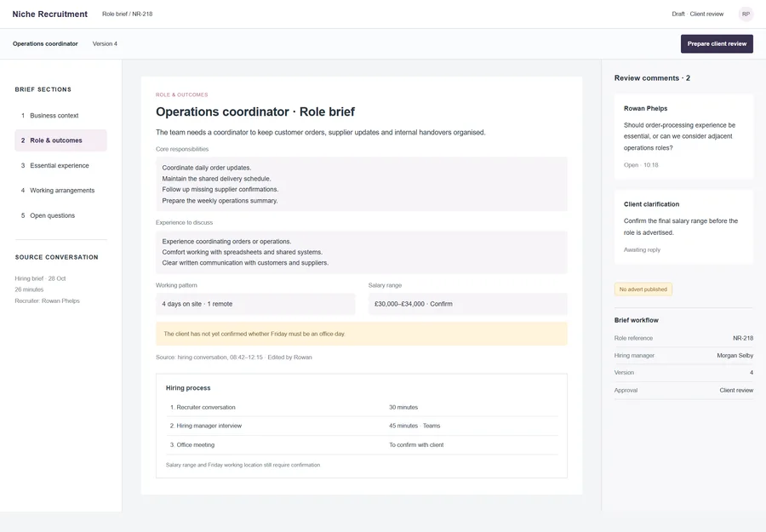The width and height of the screenshot is (766, 532).
Task: Click Operations coordinator title in subheader
Action: tap(45, 44)
